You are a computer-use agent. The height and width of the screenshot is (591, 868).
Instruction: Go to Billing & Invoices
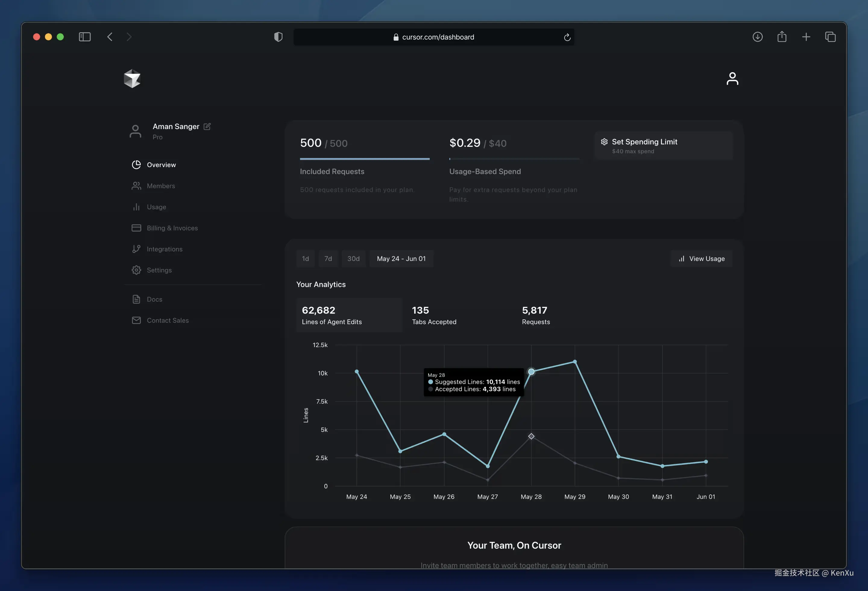coord(172,228)
